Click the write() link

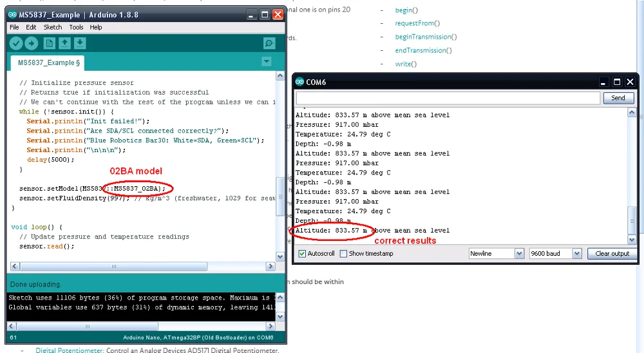tap(406, 64)
